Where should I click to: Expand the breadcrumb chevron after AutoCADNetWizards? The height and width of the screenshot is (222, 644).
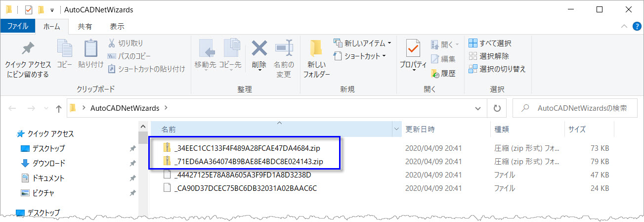(x=166, y=108)
